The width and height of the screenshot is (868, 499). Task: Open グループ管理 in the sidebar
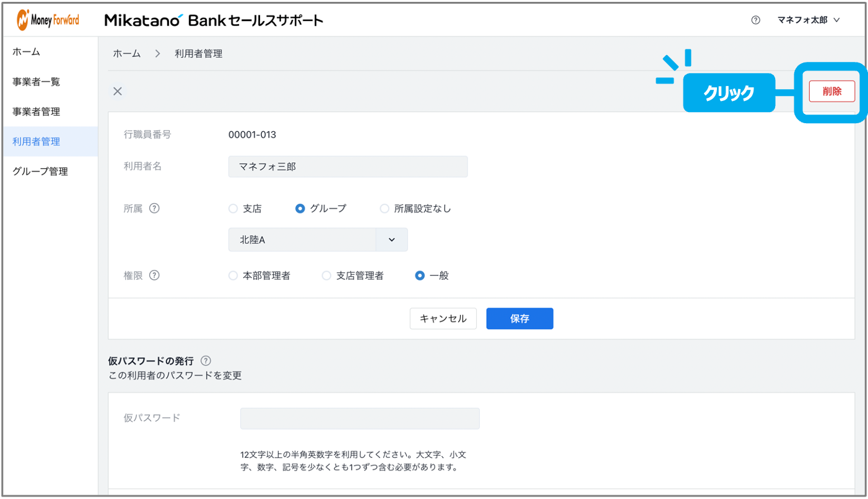coord(50,171)
